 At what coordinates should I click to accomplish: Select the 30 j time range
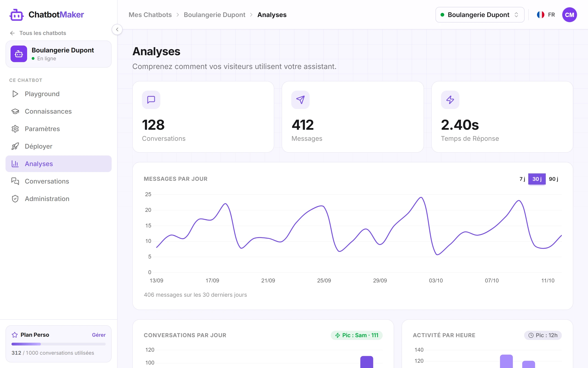click(537, 179)
